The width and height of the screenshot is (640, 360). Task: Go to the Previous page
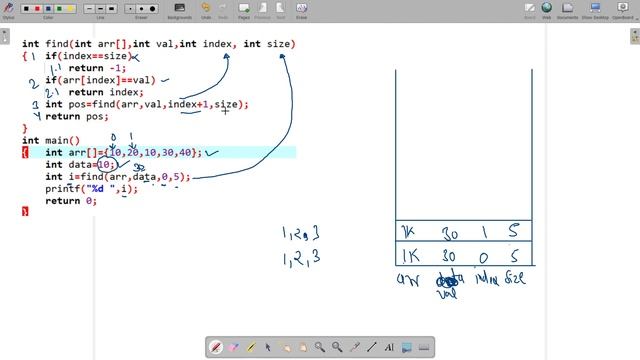[262, 10]
